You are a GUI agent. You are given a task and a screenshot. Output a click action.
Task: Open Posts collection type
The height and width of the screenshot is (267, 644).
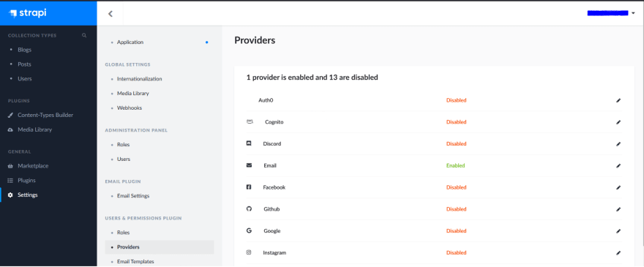24,64
